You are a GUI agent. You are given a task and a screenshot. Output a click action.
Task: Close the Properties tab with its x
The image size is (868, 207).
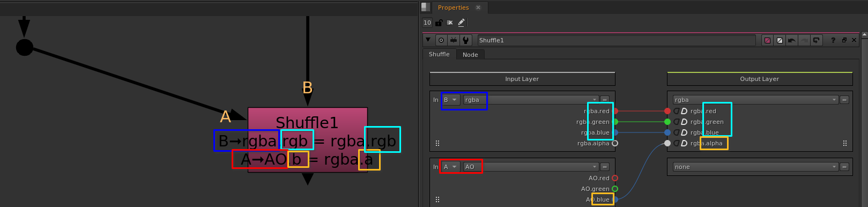coord(478,8)
